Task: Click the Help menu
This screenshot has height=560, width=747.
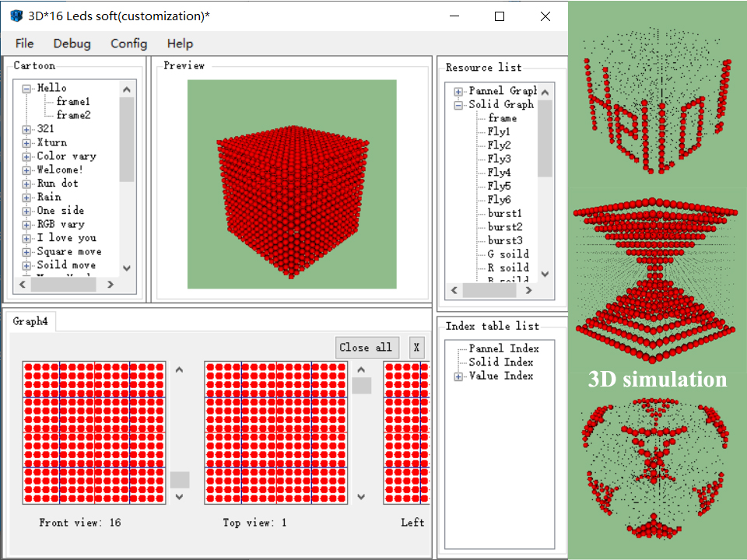Action: [x=180, y=44]
